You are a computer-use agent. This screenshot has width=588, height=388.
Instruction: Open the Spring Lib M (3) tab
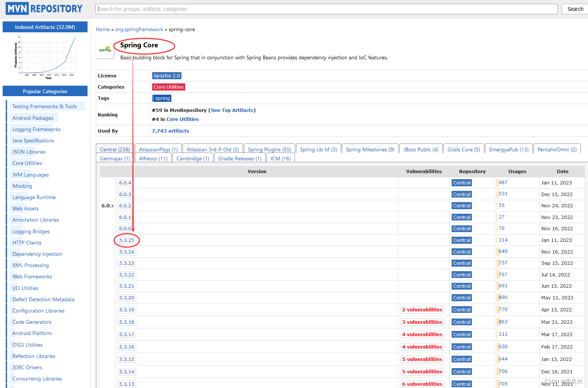pos(319,149)
